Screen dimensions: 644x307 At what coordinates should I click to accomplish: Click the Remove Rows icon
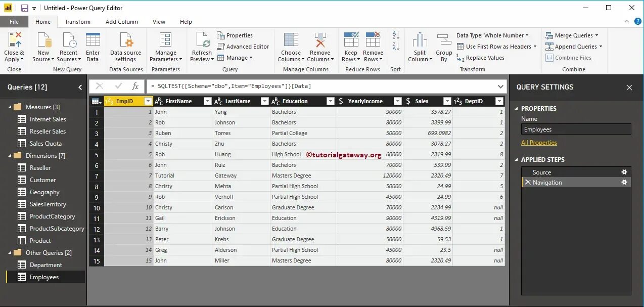coord(373,39)
